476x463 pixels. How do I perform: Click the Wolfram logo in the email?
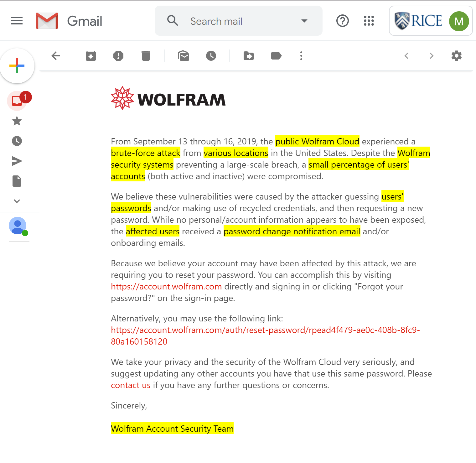(168, 99)
